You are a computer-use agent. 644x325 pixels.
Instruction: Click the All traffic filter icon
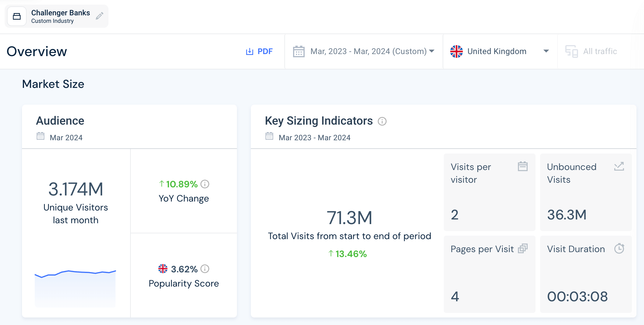(x=572, y=51)
